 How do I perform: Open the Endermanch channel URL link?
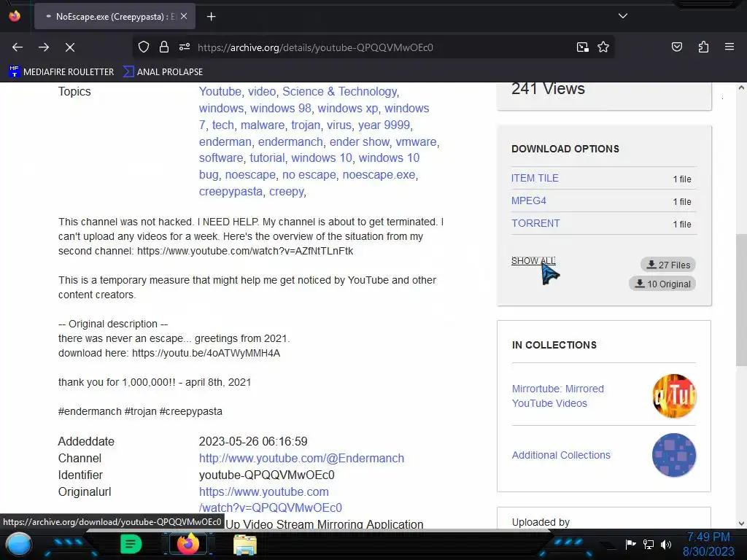pos(301,458)
